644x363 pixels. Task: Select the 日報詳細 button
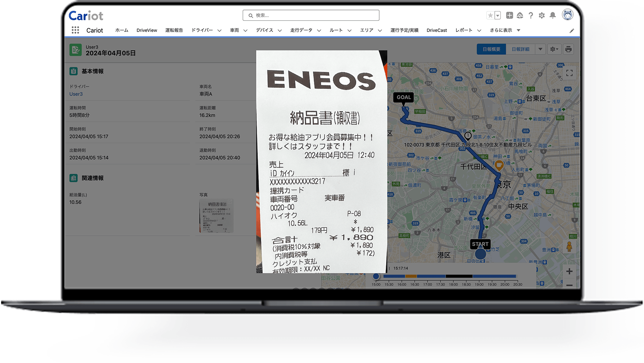tap(520, 49)
